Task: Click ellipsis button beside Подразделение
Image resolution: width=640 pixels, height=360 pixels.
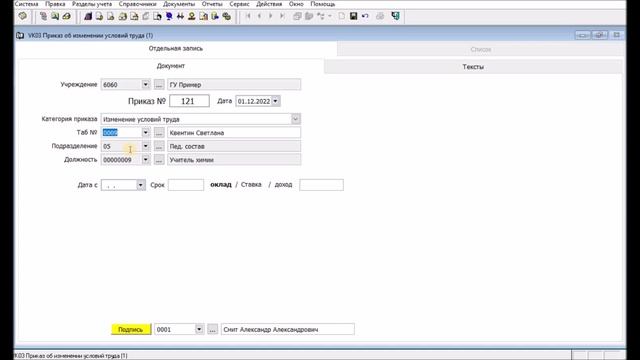Action: [159, 146]
